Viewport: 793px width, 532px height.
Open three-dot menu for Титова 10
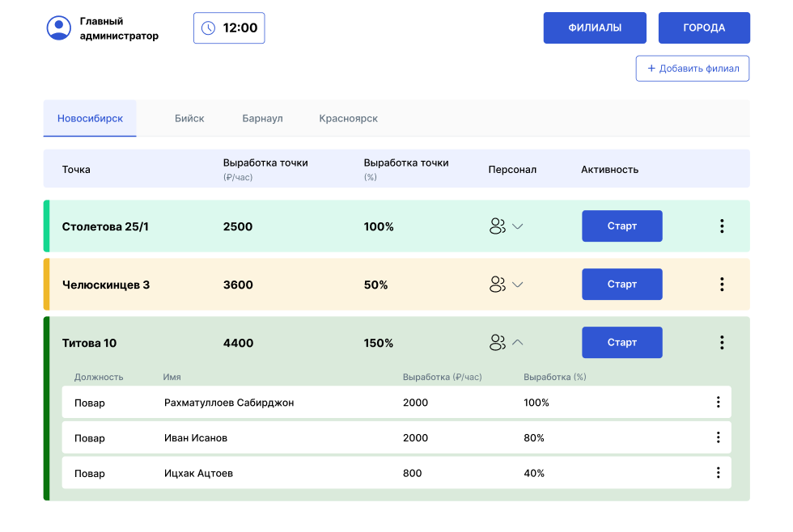721,343
